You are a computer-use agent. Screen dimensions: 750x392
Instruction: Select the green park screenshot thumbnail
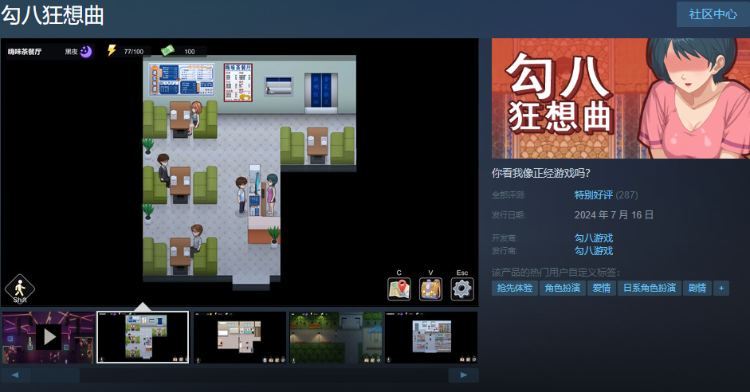[x=336, y=338]
